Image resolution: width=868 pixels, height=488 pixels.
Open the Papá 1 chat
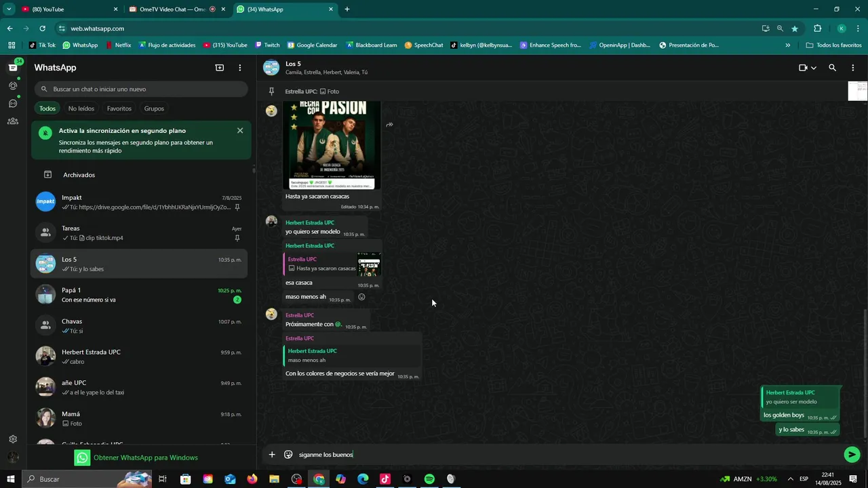140,295
